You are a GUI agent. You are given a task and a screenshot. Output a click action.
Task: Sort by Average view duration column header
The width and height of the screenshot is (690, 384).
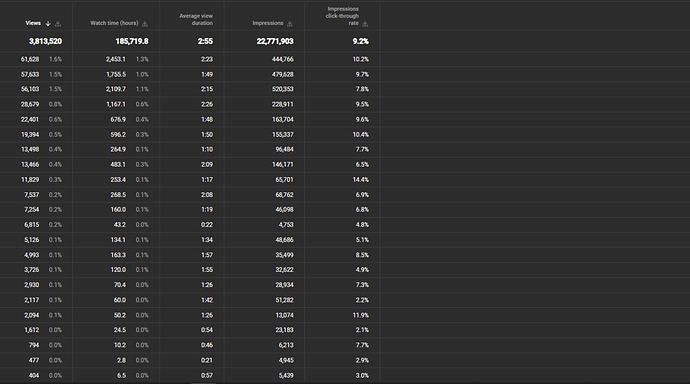[x=196, y=19]
